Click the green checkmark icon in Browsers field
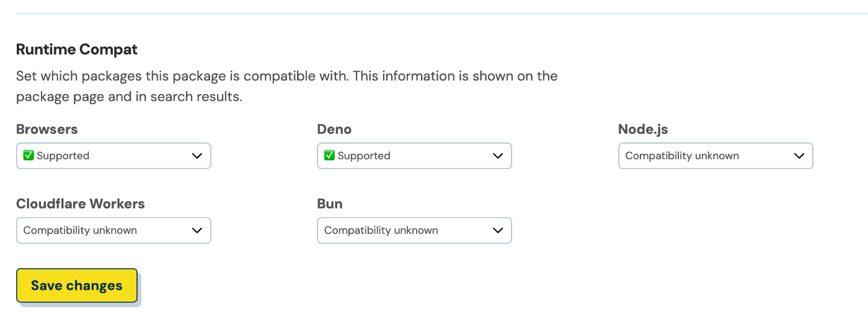This screenshot has height=327, width=868. tap(29, 155)
